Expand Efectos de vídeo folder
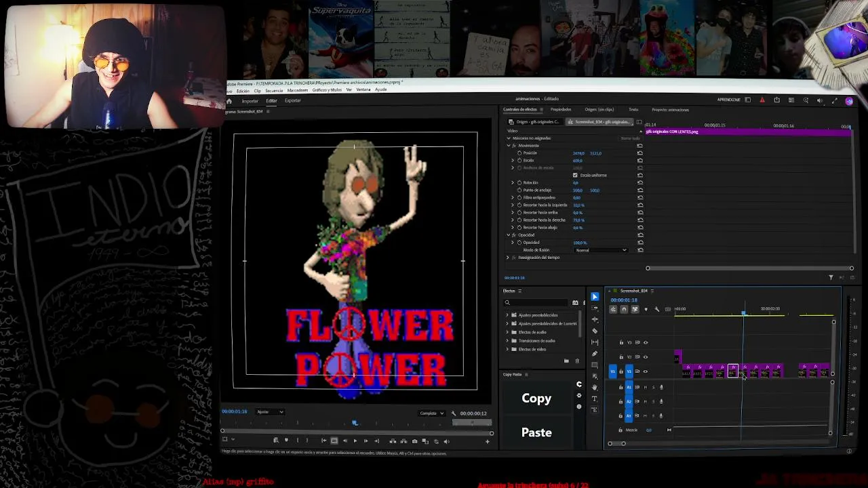Screen dimensions: 868x488 (507, 350)
